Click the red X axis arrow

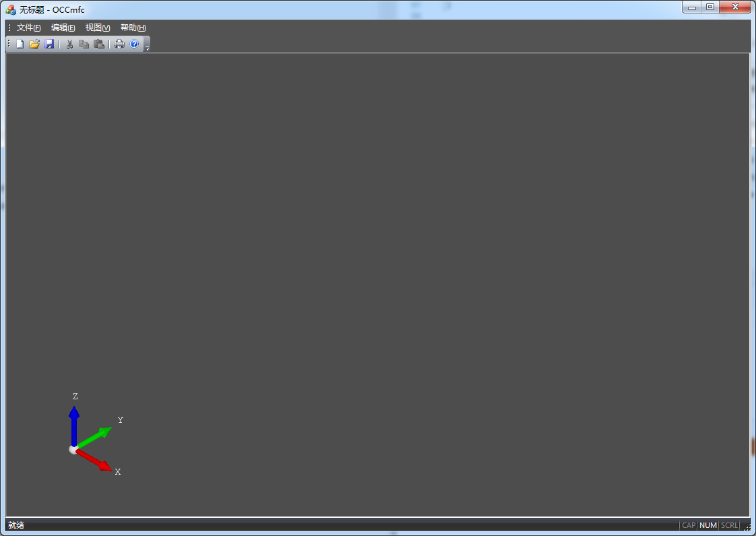click(x=94, y=461)
